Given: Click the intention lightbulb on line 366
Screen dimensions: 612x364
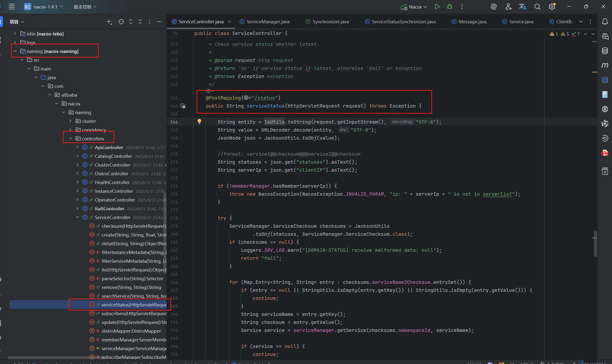Looking at the screenshot, I should 199,121.
